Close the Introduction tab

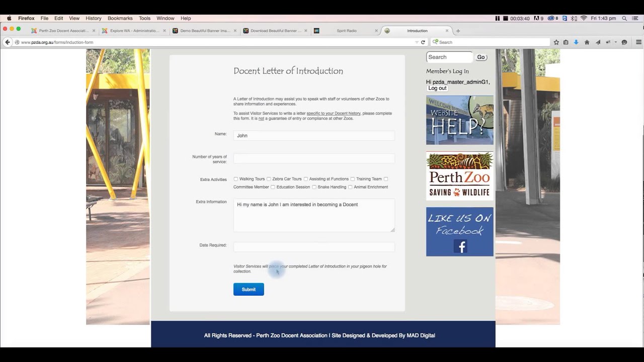447,31
